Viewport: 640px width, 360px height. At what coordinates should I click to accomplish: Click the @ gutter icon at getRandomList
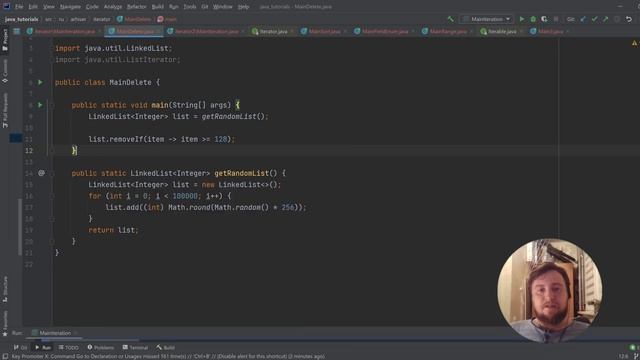(x=41, y=173)
